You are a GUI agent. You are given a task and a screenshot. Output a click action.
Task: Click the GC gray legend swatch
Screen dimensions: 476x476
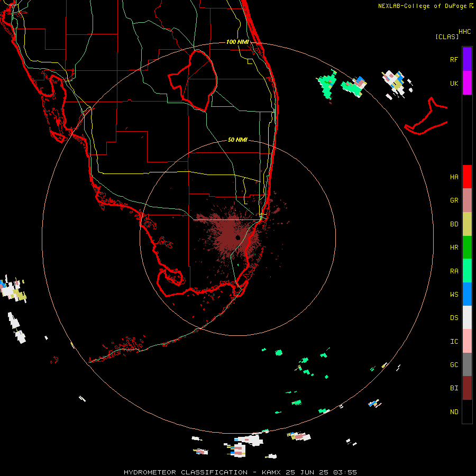coord(467,364)
